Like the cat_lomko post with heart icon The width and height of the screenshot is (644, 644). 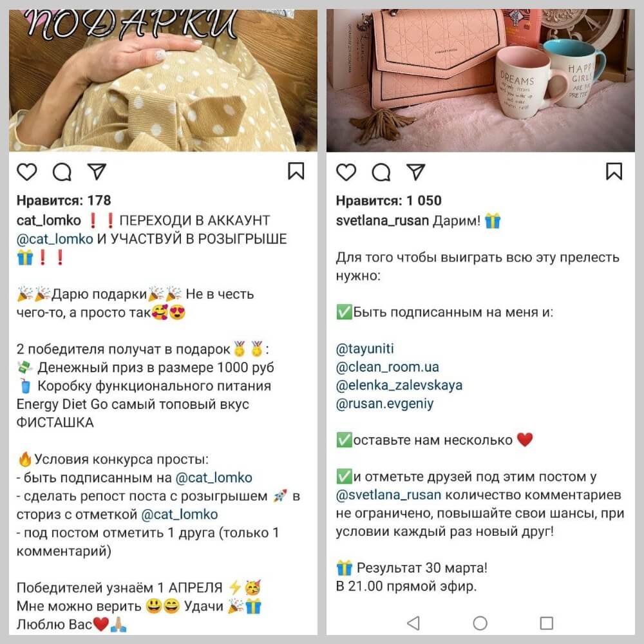coord(26,172)
